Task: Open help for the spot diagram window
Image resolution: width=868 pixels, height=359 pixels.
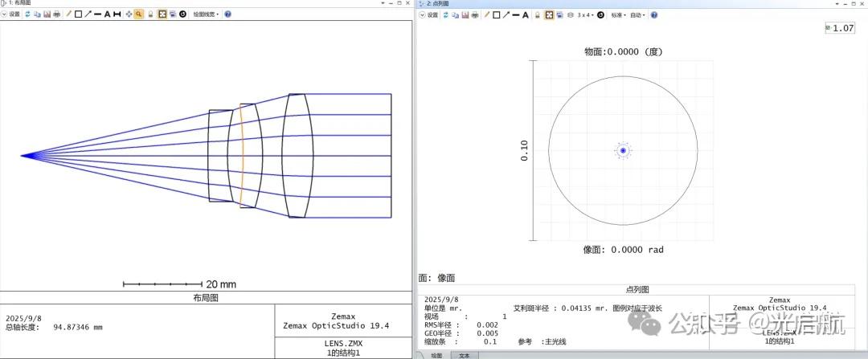Action: pos(653,15)
